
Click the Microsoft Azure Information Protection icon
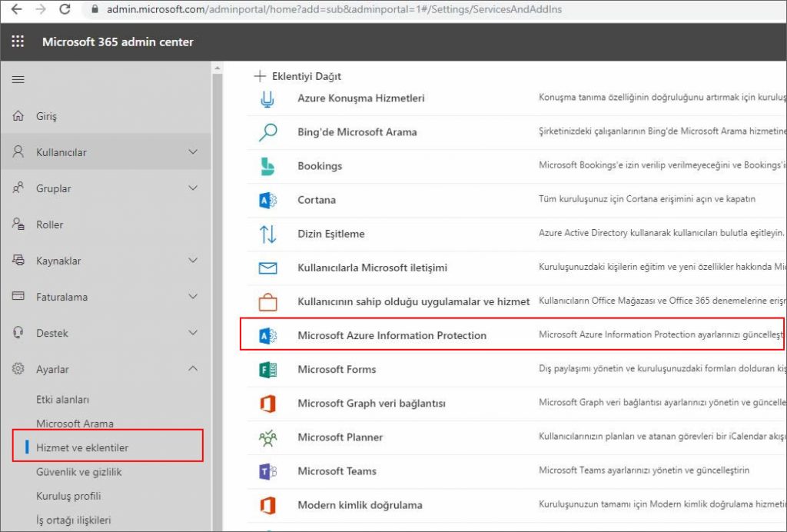point(267,336)
